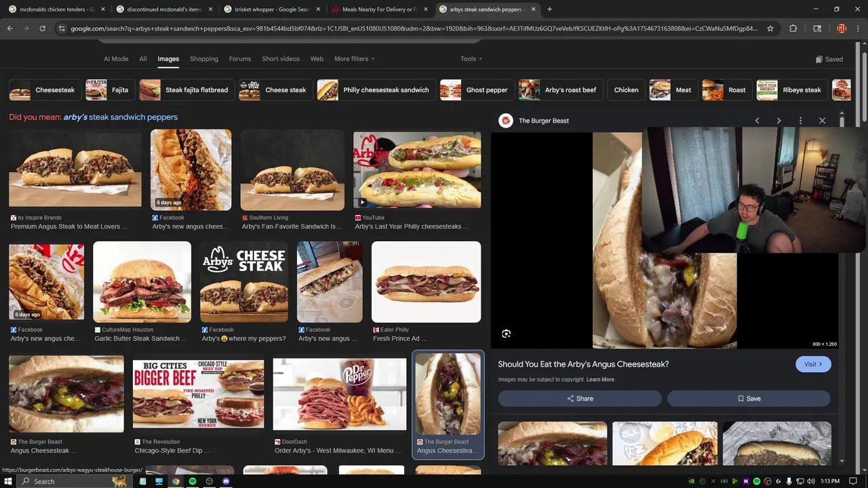Screen dimensions: 868x488
Task: Open Southern Living Fan-Favorite Sandwich image
Action: (x=292, y=169)
